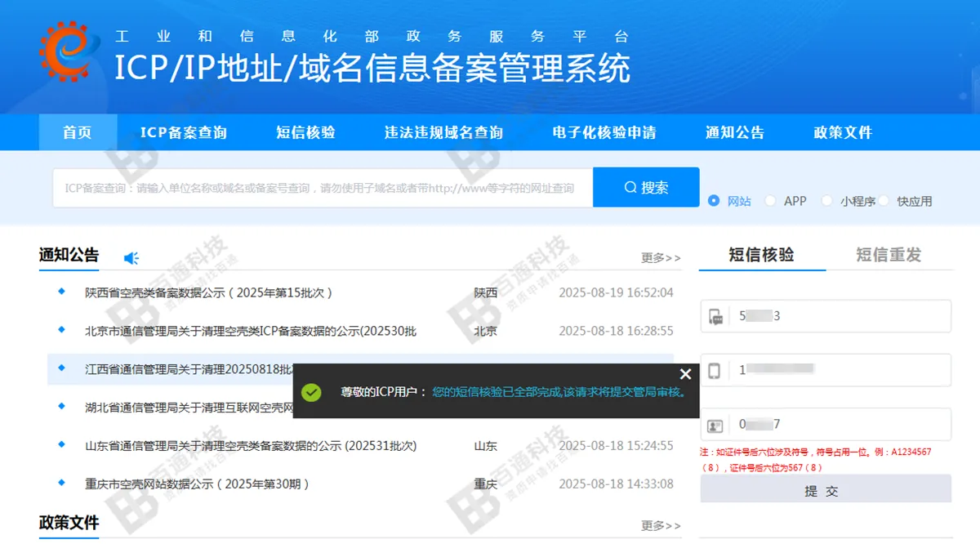This screenshot has height=544, width=980.
Task: Click the 通知公告 section heading
Action: point(69,255)
